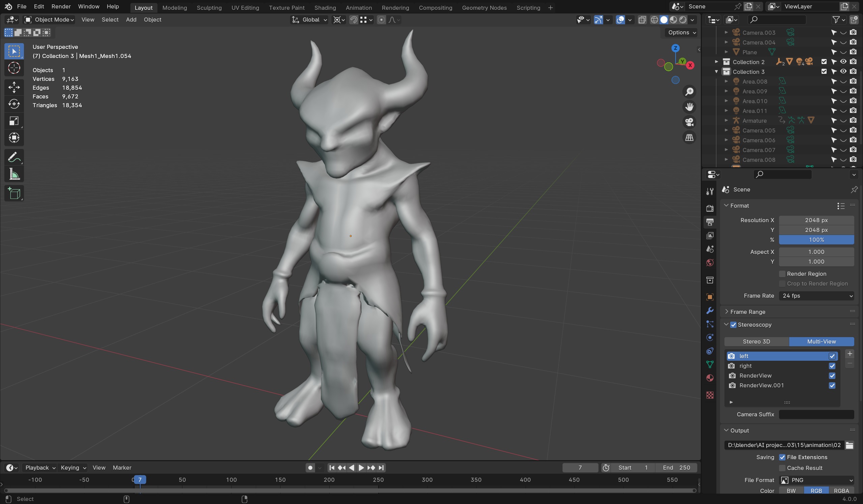Open the Render properties tab

pos(710,208)
